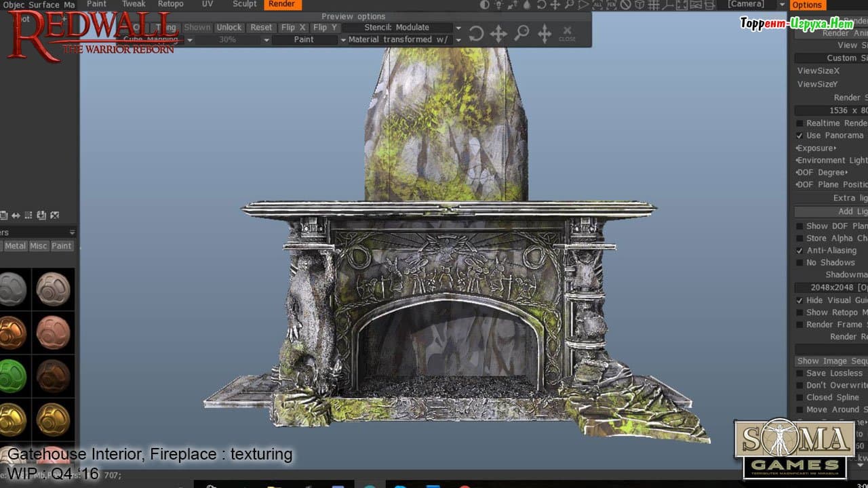This screenshot has width=868, height=488.
Task: Enable the Realtime Render checkbox
Action: [800, 123]
